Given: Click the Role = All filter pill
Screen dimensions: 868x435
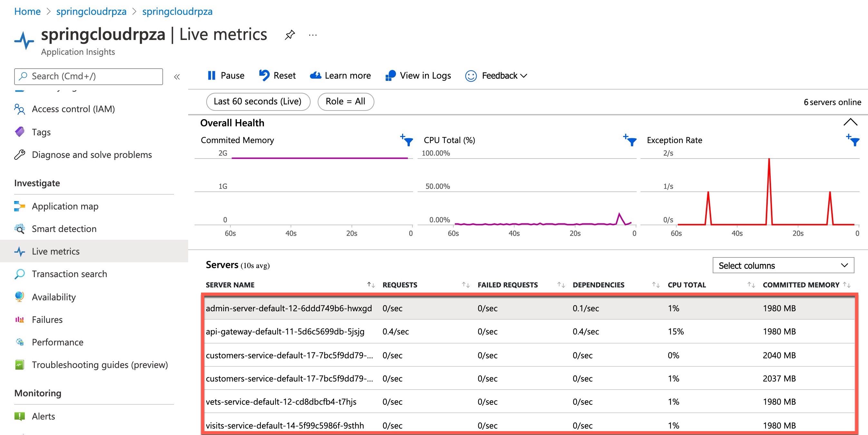Looking at the screenshot, I should (x=345, y=101).
